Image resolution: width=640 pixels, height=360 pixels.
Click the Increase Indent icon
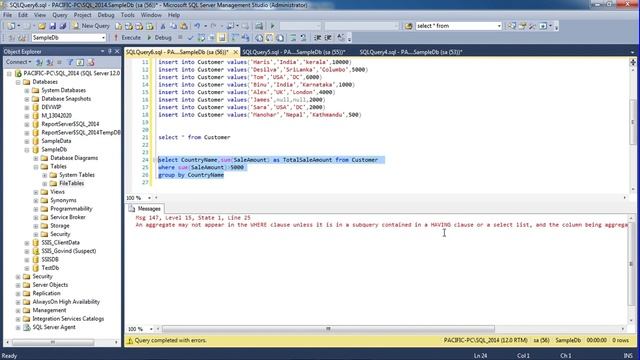(329, 38)
